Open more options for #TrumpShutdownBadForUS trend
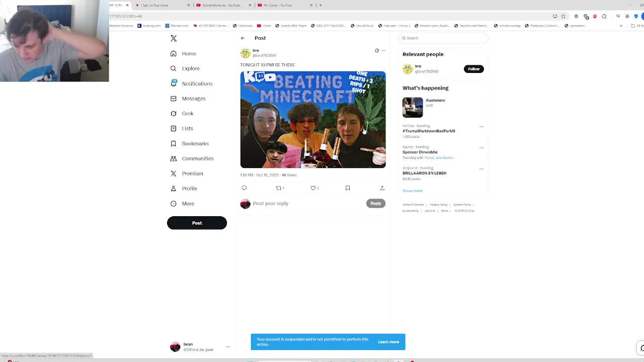This screenshot has width=644, height=362. click(x=481, y=127)
